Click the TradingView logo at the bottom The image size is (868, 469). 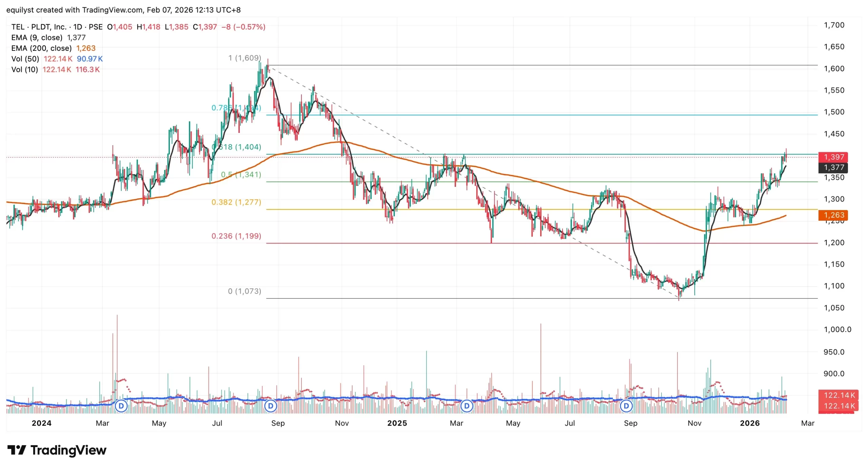[x=57, y=450]
